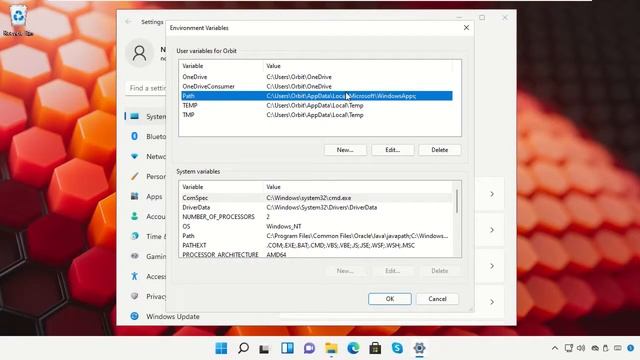640x360 pixels.
Task: Click New under User variables
Action: point(345,150)
